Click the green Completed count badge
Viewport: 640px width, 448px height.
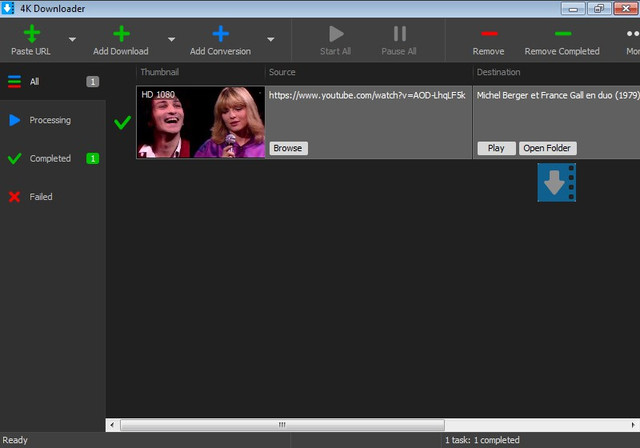pos(93,158)
